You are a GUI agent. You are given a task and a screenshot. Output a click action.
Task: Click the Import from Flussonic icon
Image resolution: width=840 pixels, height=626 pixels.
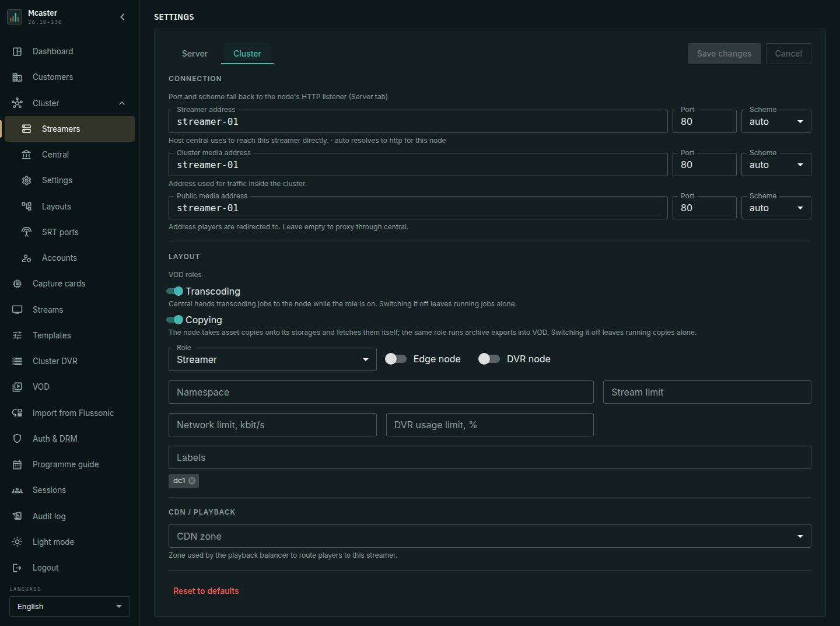[x=17, y=413]
